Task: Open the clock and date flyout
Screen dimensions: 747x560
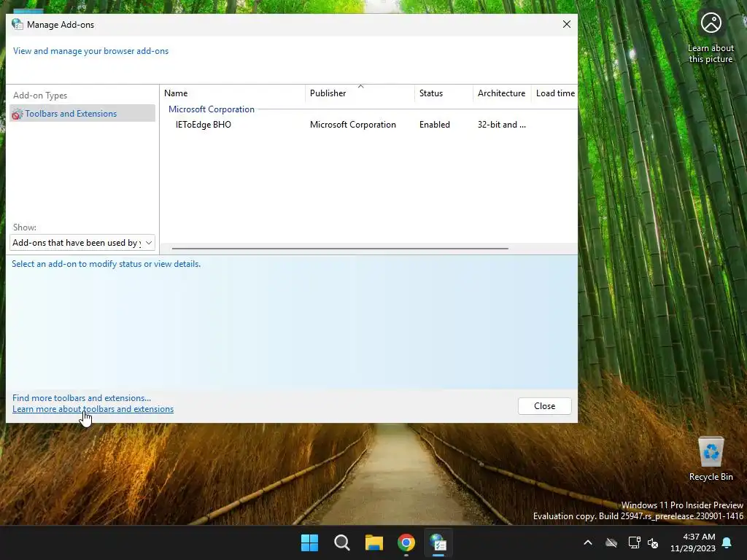Action: coord(693,542)
